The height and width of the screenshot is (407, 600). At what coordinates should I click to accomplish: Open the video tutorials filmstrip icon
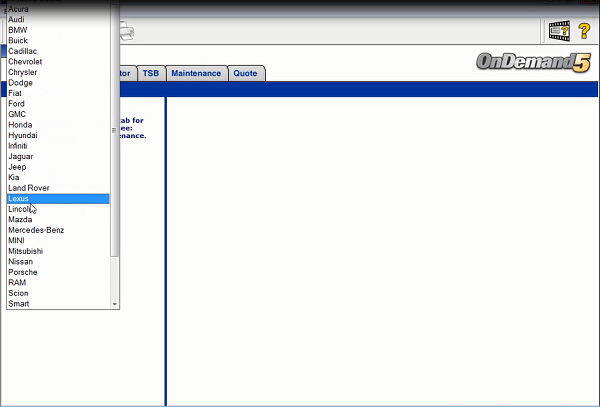pos(559,32)
